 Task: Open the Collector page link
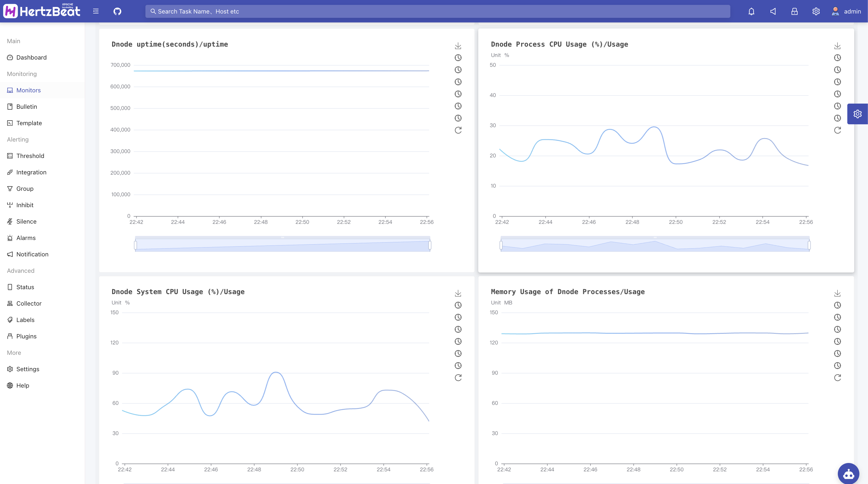tap(29, 304)
